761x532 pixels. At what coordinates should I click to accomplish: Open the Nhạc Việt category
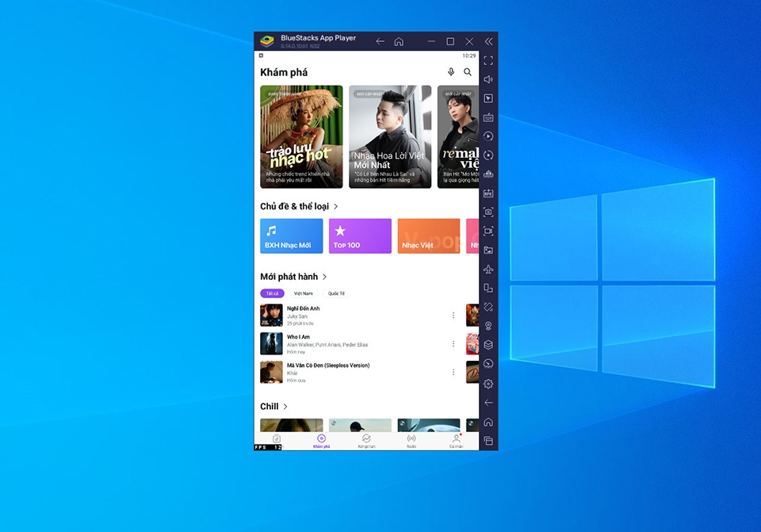(429, 236)
